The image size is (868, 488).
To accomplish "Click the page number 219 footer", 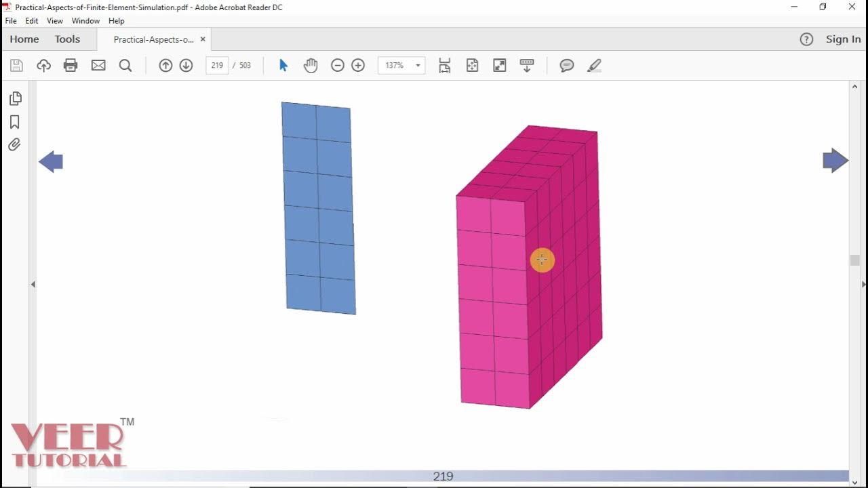I will point(443,476).
